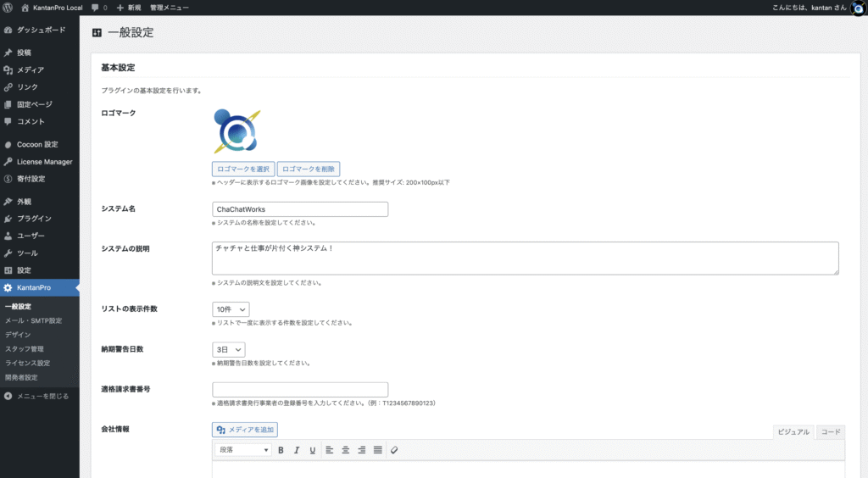
Task: Click ロゴマークを選択 button
Action: coord(243,169)
